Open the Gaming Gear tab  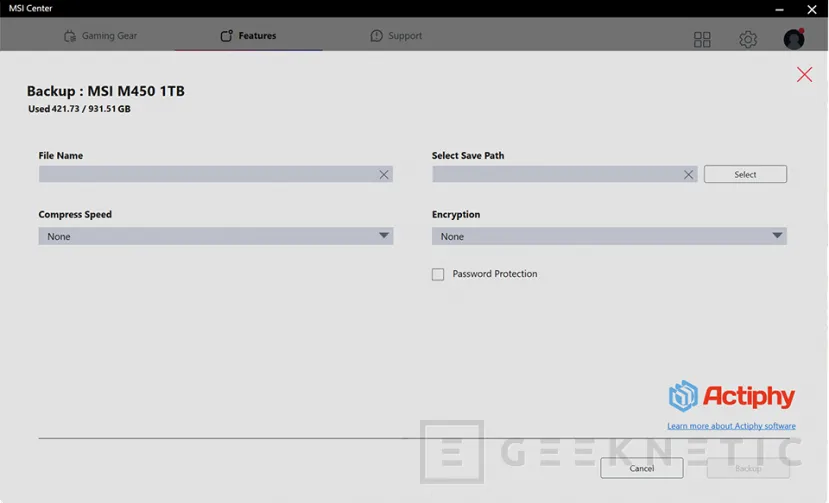100,35
